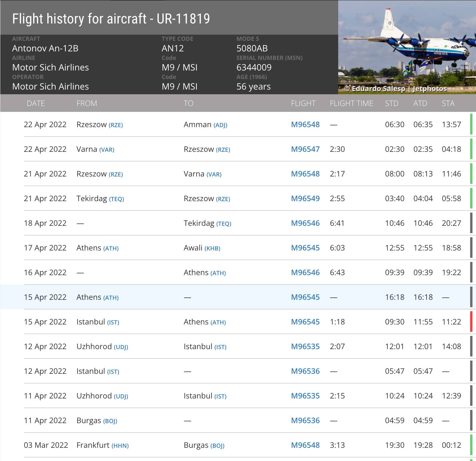
Task: Click the STA column header
Action: click(x=448, y=103)
